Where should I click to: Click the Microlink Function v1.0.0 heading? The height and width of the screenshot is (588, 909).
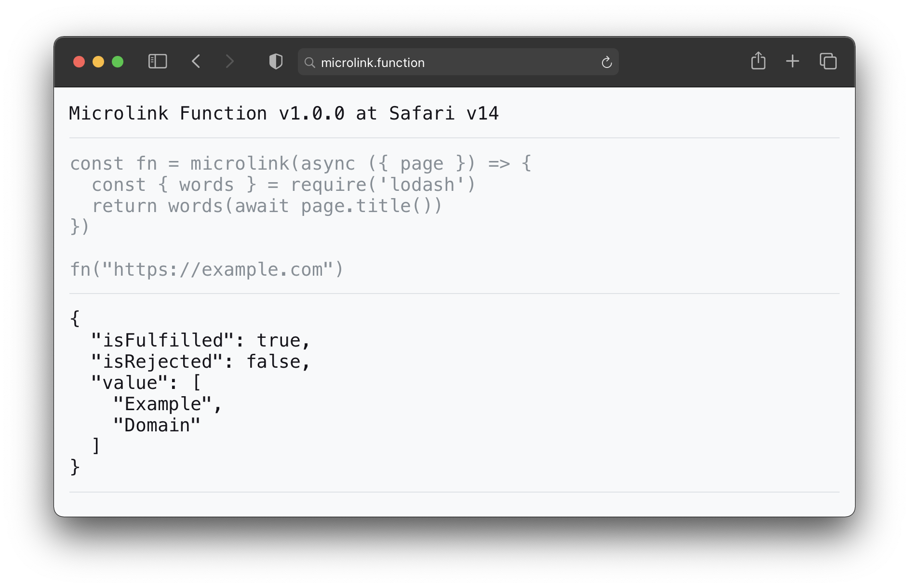pyautogui.click(x=283, y=114)
